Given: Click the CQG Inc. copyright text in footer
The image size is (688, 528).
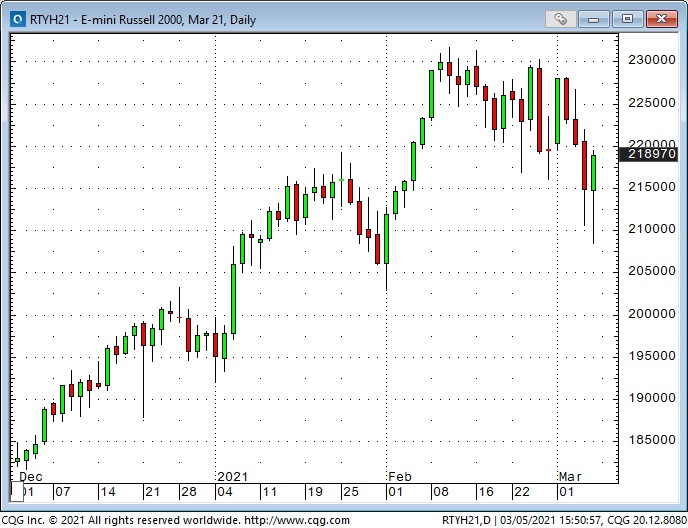Looking at the screenshot, I should tap(121, 521).
